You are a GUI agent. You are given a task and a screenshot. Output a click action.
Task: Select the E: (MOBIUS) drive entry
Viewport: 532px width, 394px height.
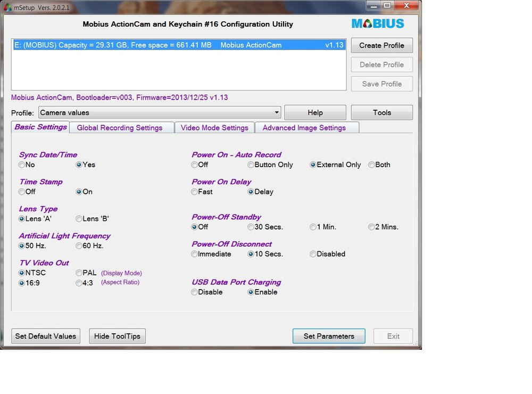[179, 45]
